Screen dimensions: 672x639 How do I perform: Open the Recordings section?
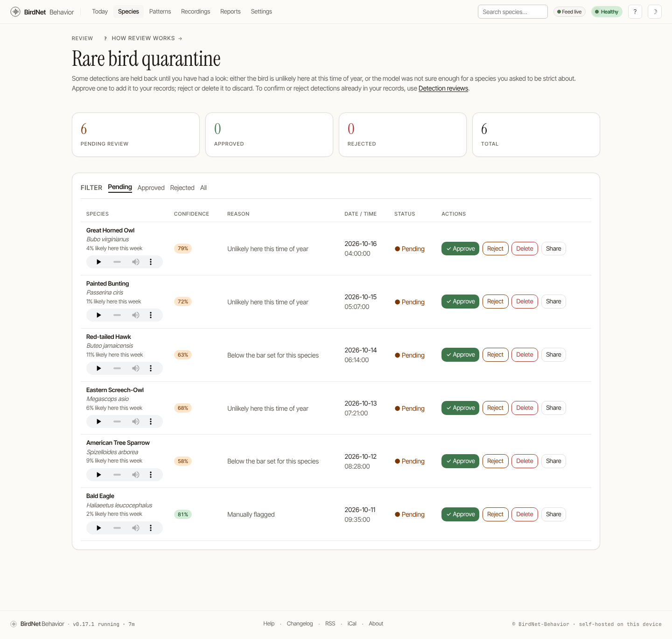point(196,12)
